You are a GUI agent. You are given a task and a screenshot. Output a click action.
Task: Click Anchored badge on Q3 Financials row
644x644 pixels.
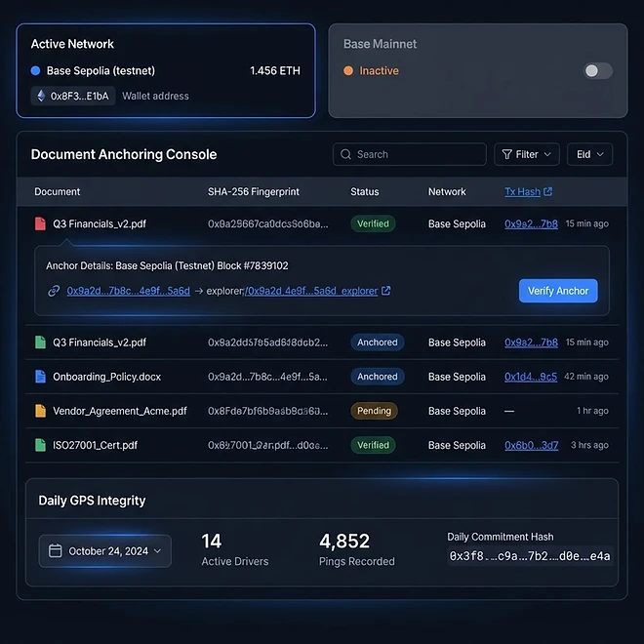tap(378, 342)
